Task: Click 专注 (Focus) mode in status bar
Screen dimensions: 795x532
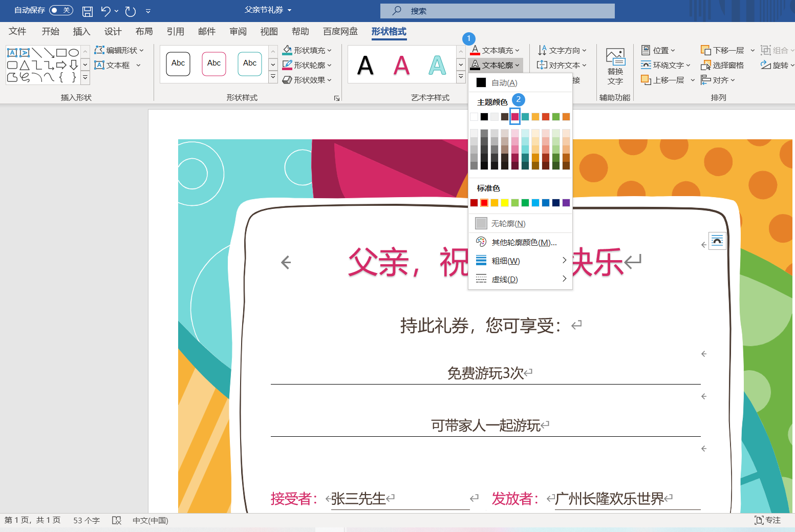Action: 767,520
